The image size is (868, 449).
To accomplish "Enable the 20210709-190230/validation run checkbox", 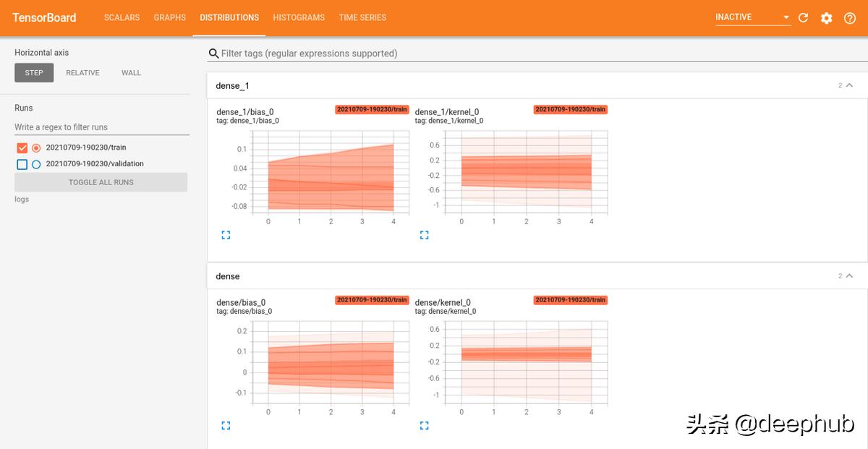I will [22, 164].
